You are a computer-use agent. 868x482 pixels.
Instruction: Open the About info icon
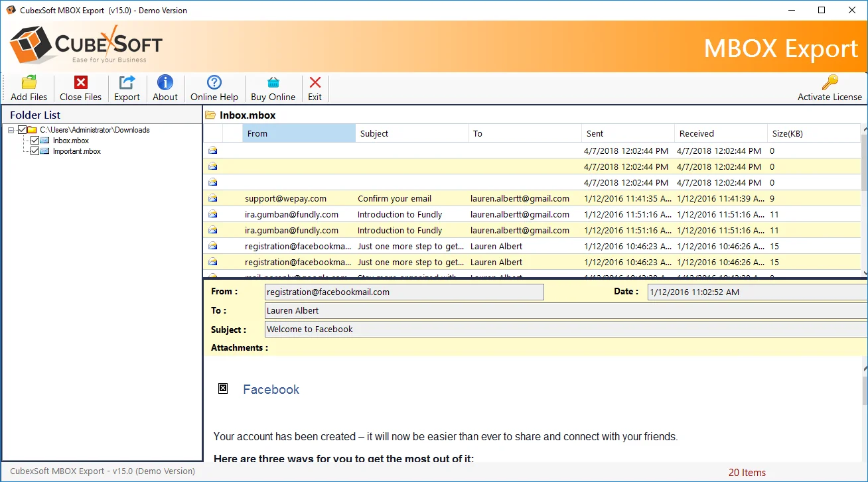click(165, 82)
